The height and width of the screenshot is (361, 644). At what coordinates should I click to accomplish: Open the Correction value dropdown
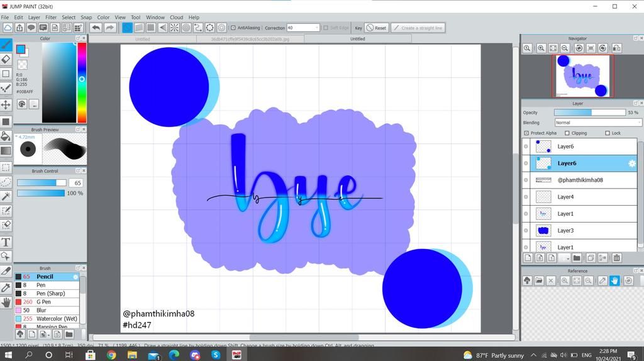316,28
